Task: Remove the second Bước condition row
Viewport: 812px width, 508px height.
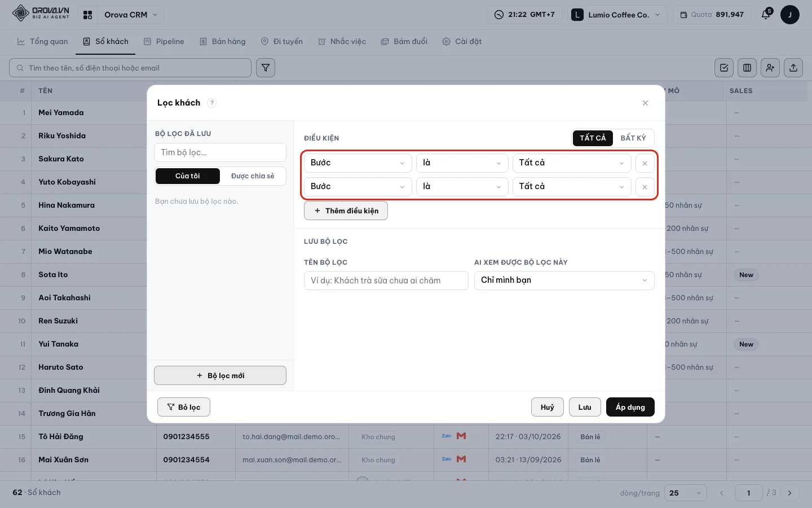Action: pos(645,187)
